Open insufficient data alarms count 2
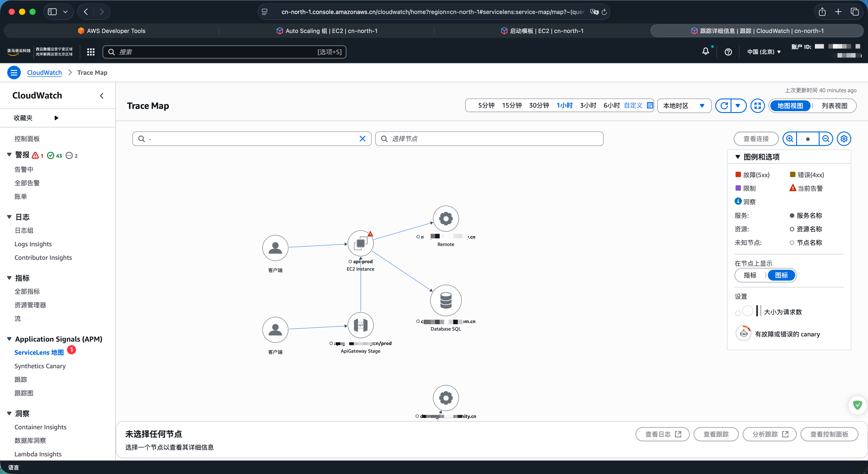 tap(72, 155)
